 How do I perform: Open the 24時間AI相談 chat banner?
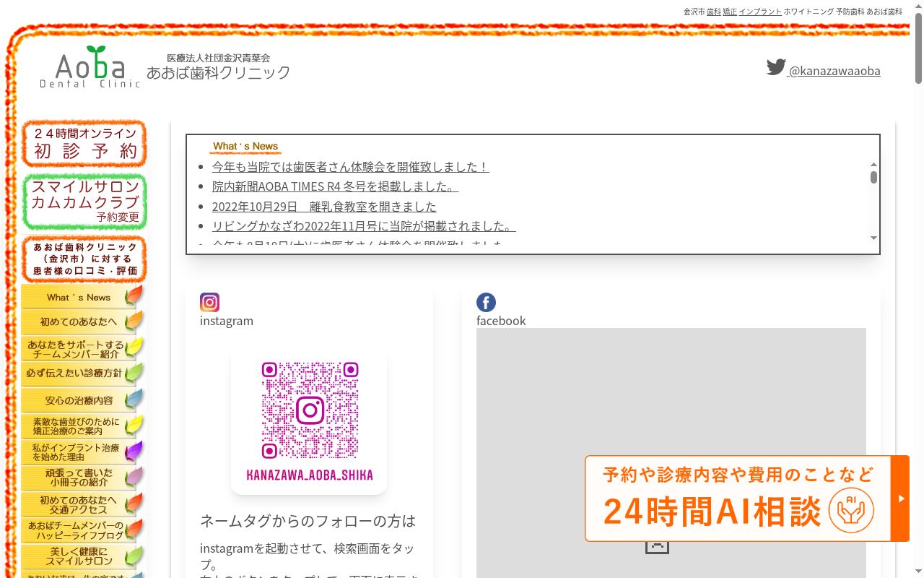pos(738,499)
